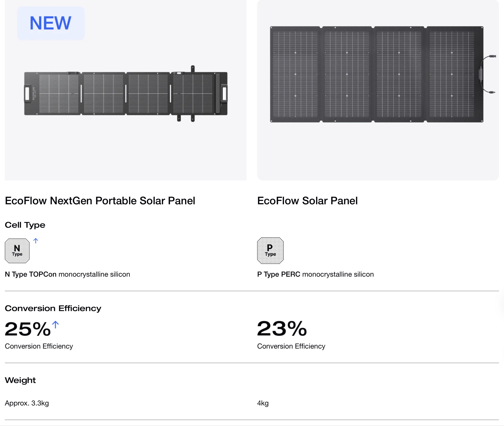The height and width of the screenshot is (426, 504).
Task: Click the blue arrow beside N Type icon
Action: pyautogui.click(x=36, y=241)
